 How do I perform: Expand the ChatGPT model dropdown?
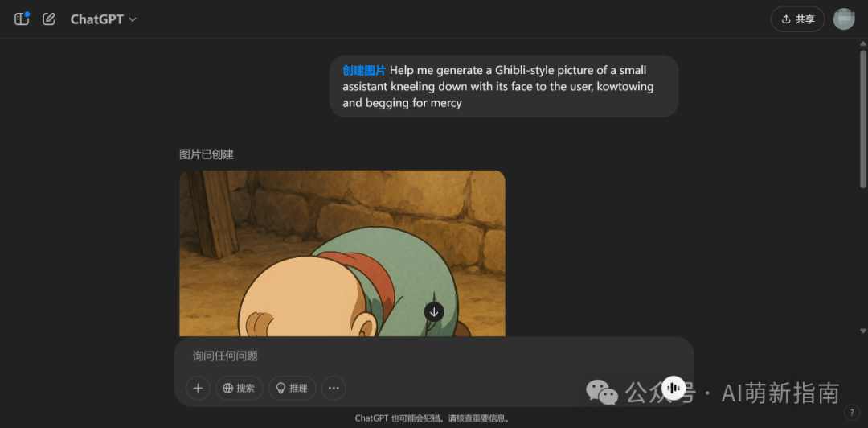104,19
